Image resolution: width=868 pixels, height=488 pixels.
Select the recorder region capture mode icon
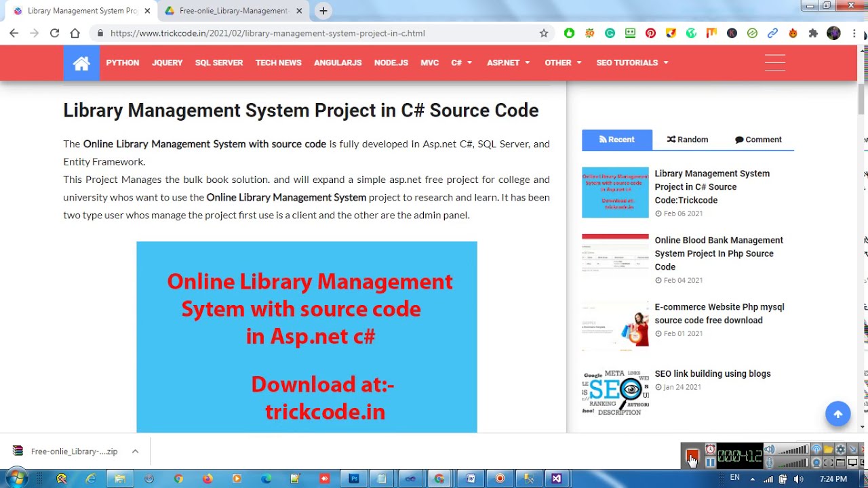pyautogui.click(x=828, y=462)
